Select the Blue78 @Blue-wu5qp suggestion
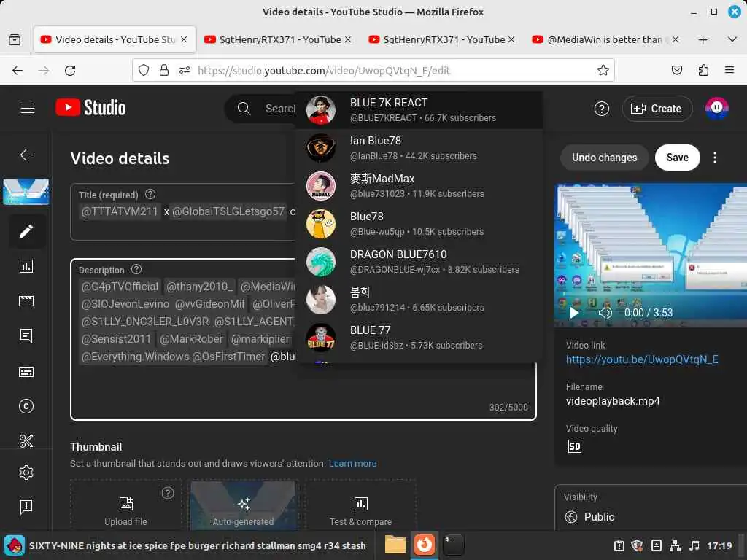This screenshot has height=560, width=747. [x=418, y=224]
